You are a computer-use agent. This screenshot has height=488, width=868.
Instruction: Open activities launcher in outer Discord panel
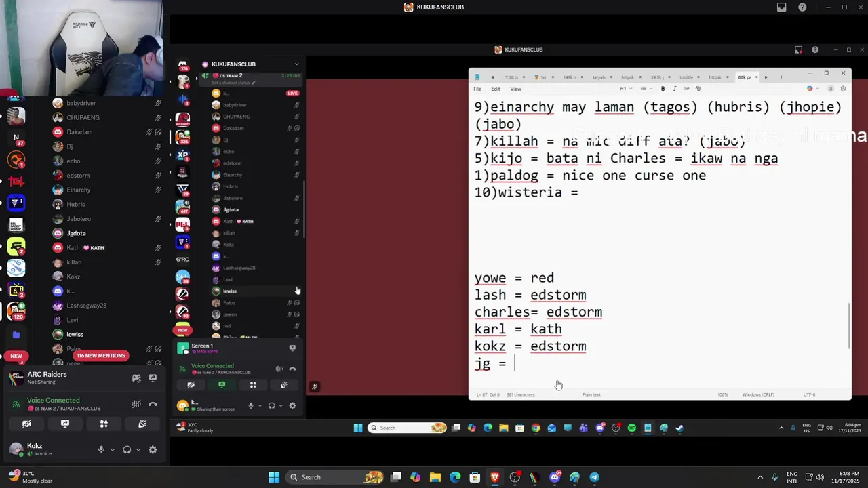[104, 424]
